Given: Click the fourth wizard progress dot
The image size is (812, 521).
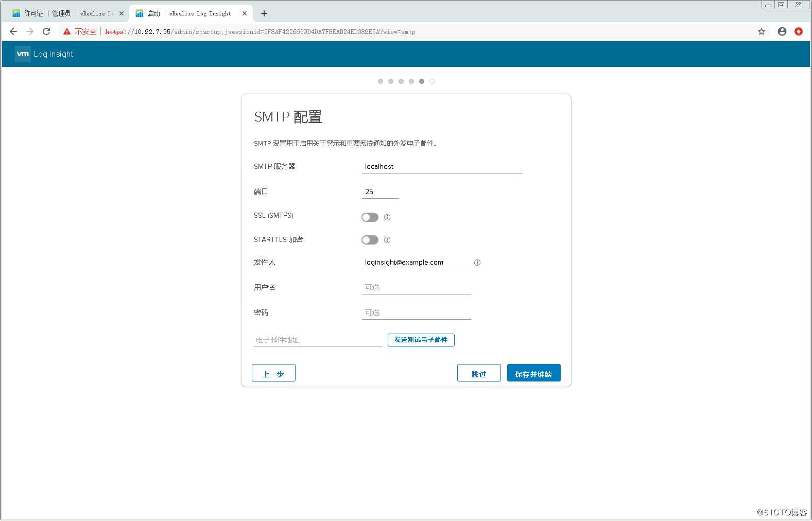Looking at the screenshot, I should tap(411, 81).
